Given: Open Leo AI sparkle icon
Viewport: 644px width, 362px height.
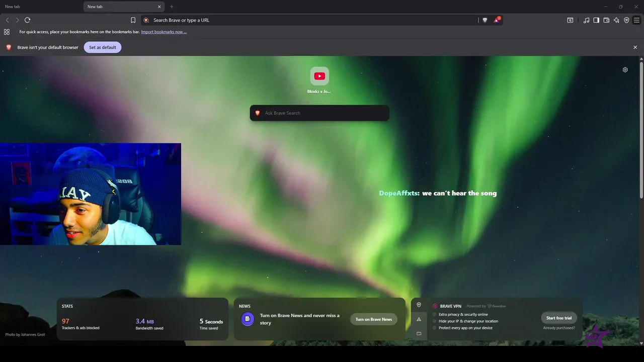Looking at the screenshot, I should [616, 20].
